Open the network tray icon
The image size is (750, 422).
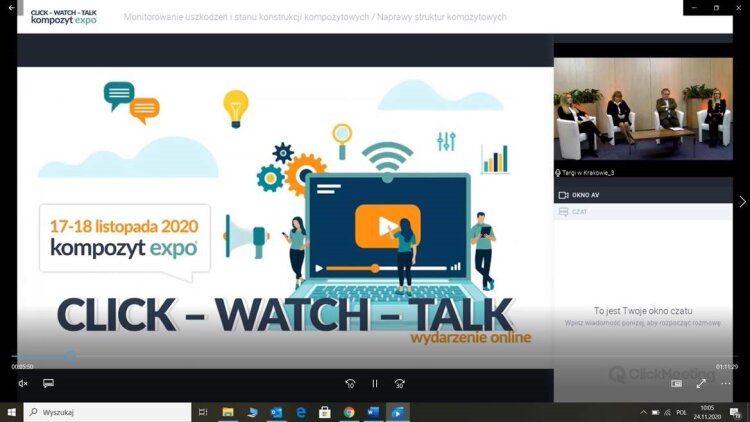pyautogui.click(x=668, y=412)
